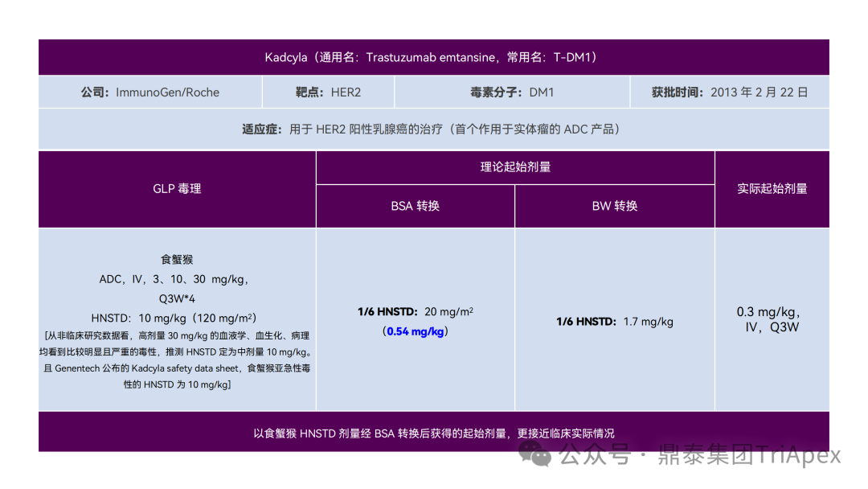Click the Kadcyla Trastuzumab emtansine title row

[433, 57]
